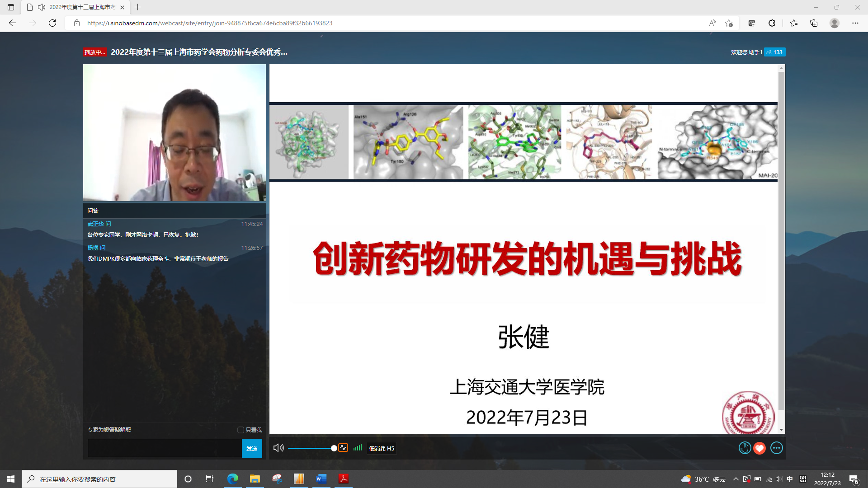This screenshot has width=868, height=488.
Task: Enable the 只看我 checkbox
Action: point(241,430)
